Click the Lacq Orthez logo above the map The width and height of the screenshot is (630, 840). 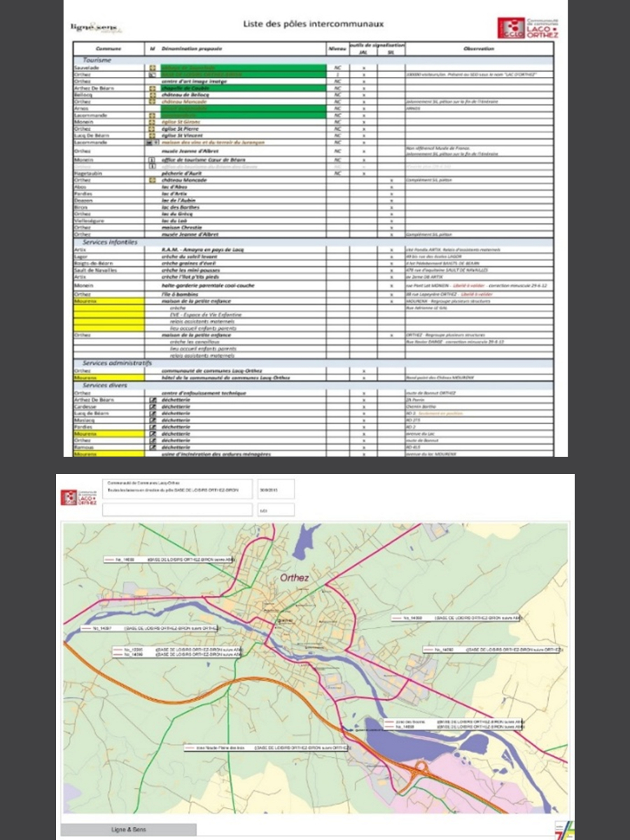[78, 497]
